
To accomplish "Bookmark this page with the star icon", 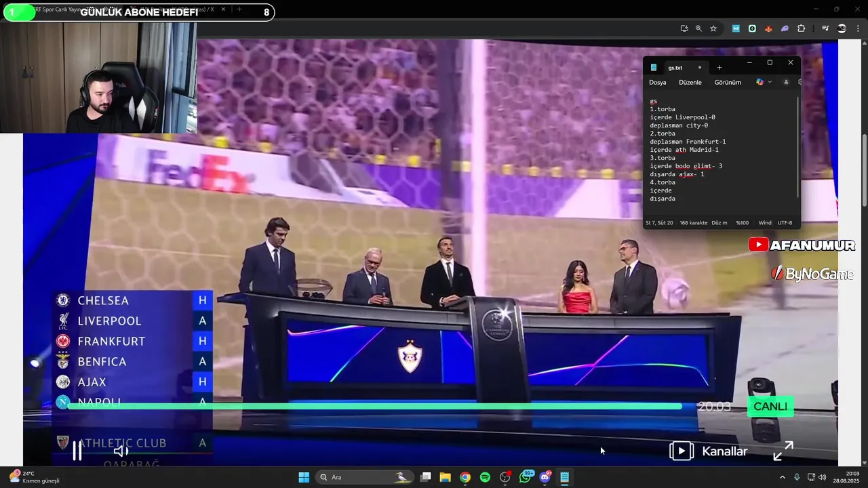I will [x=713, y=28].
